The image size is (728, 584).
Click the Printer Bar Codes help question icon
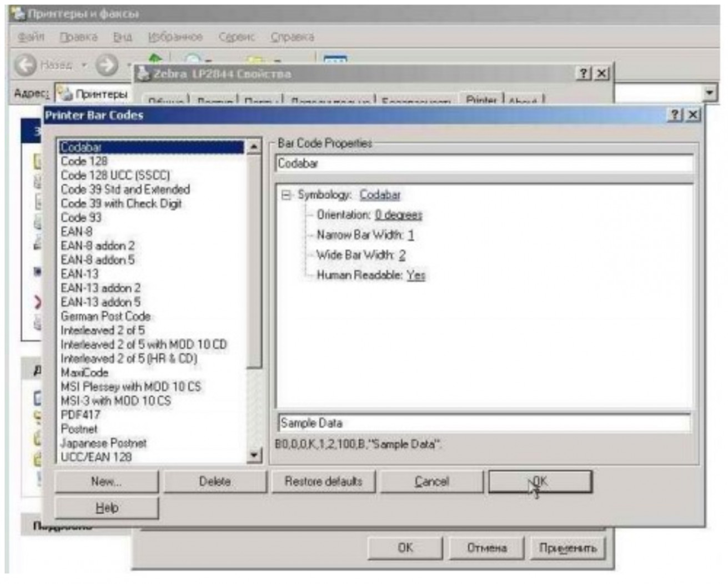(x=674, y=115)
